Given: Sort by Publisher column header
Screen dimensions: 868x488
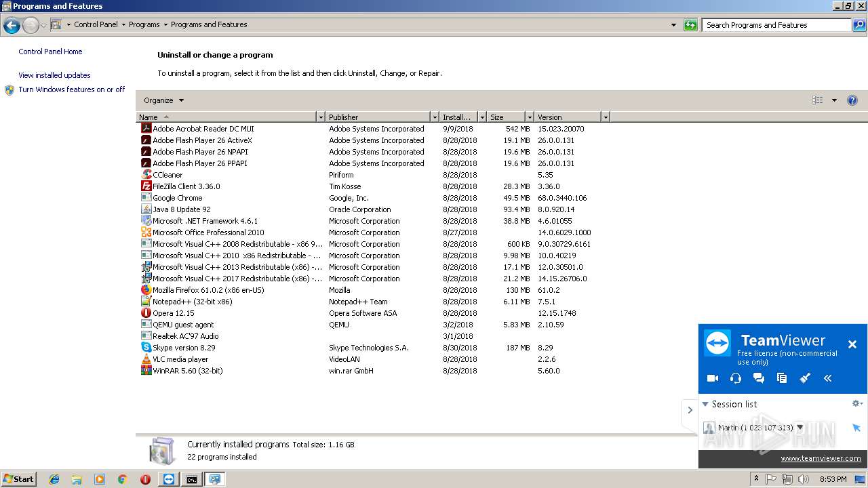Looking at the screenshot, I should (x=378, y=117).
